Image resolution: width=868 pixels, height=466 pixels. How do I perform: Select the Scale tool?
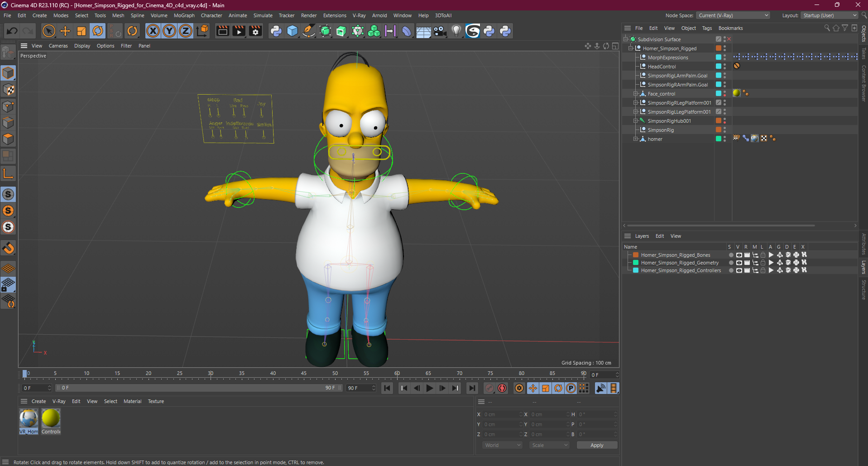[82, 31]
